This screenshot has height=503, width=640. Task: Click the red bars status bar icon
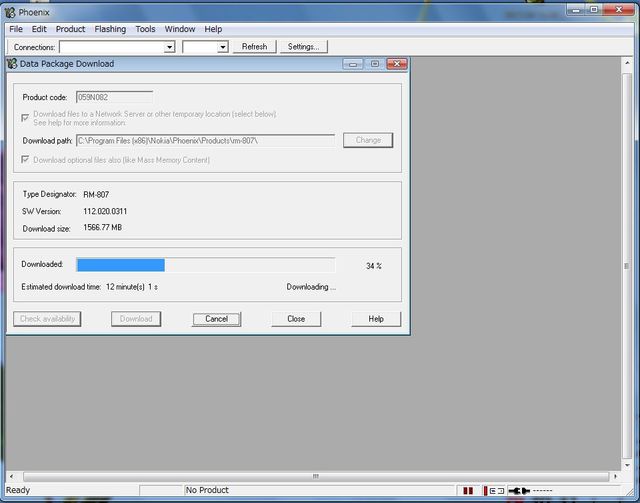(x=468, y=491)
